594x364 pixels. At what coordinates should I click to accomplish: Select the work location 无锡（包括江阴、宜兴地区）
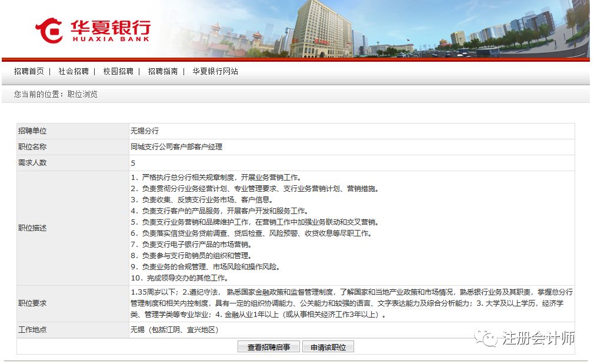(x=175, y=330)
